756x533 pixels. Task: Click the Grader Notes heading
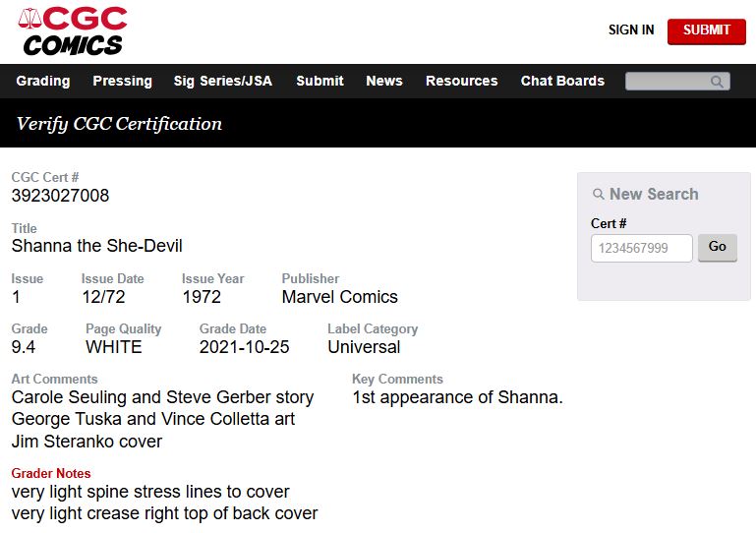coord(51,473)
